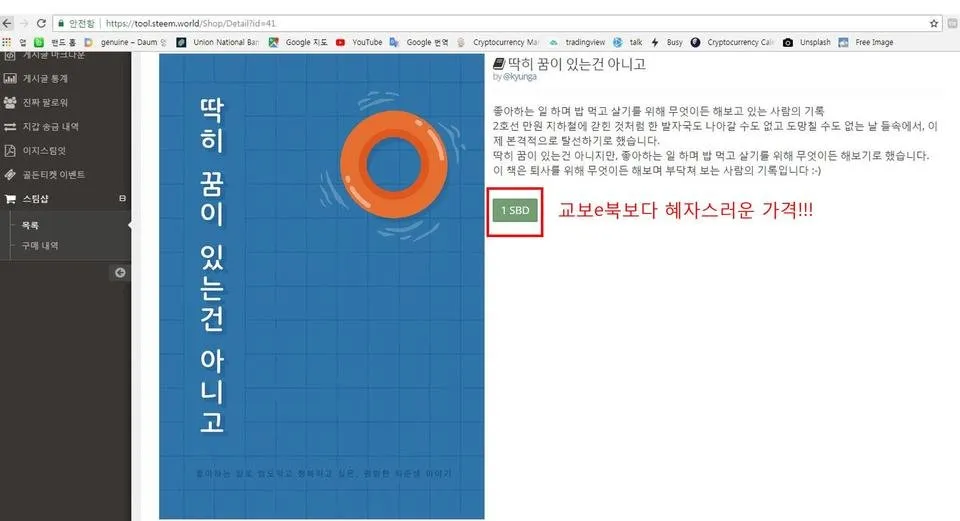Click the browser forward arrow
Image resolution: width=960 pixels, height=521 pixels.
tap(24, 23)
